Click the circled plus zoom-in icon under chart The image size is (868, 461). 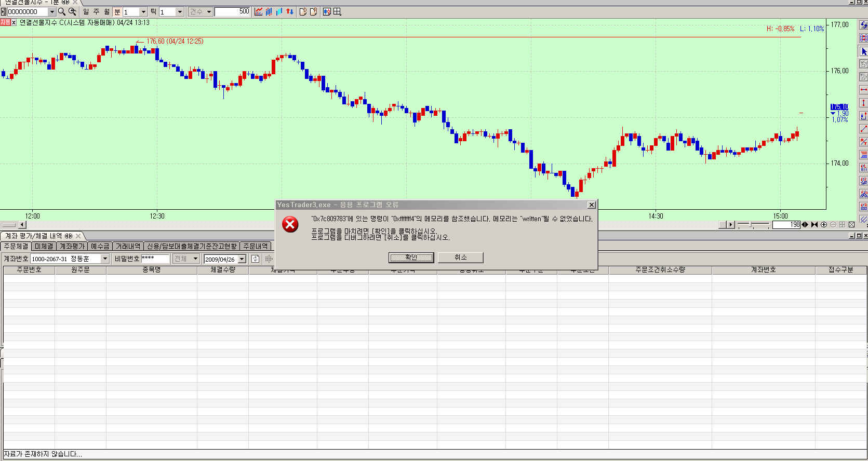pyautogui.click(x=824, y=225)
